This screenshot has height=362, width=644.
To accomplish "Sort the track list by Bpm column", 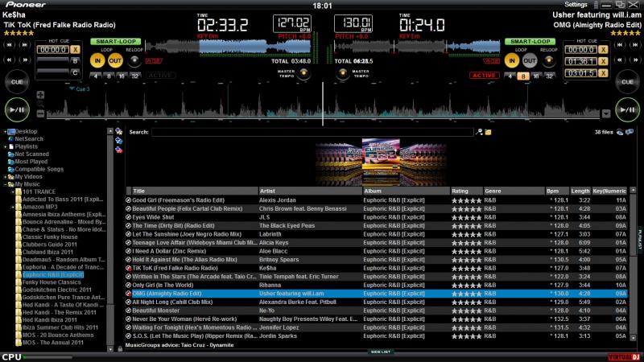I will click(553, 191).
